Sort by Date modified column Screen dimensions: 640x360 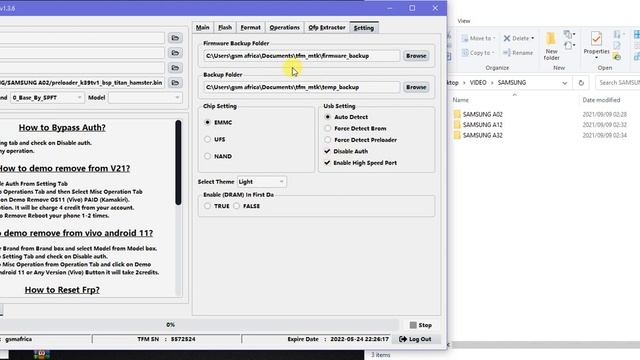pos(601,100)
